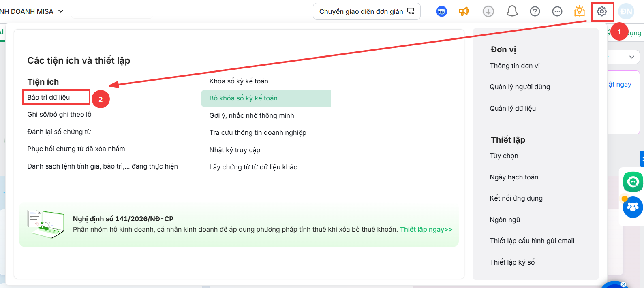Open the green chat support widget
Viewport: 644px width, 288px height.
[633, 182]
